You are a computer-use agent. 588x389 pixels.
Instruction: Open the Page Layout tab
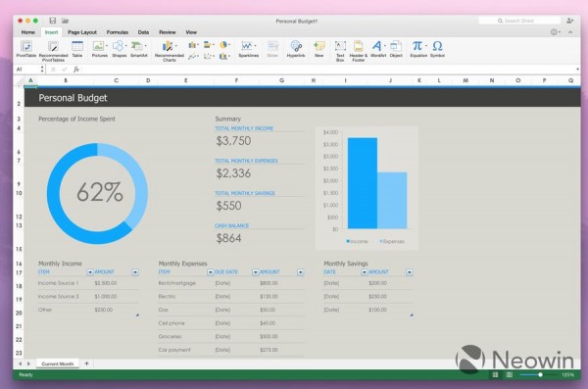click(82, 32)
